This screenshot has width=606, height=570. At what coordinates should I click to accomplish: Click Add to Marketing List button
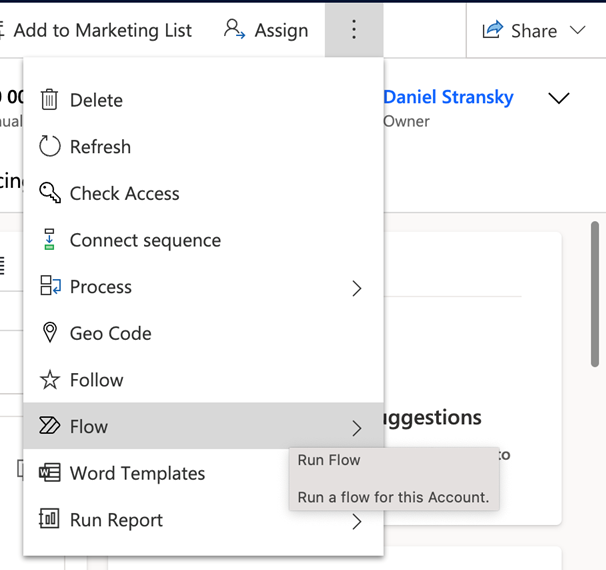[x=100, y=31]
